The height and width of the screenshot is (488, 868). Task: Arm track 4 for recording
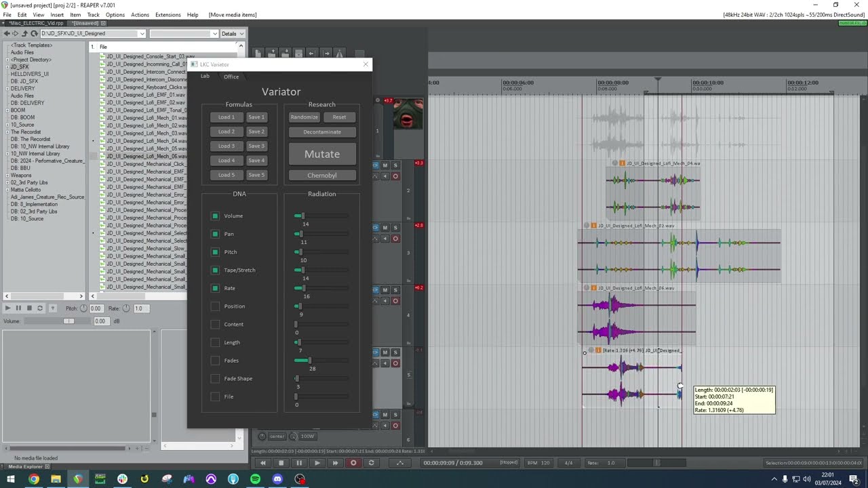pyautogui.click(x=395, y=301)
